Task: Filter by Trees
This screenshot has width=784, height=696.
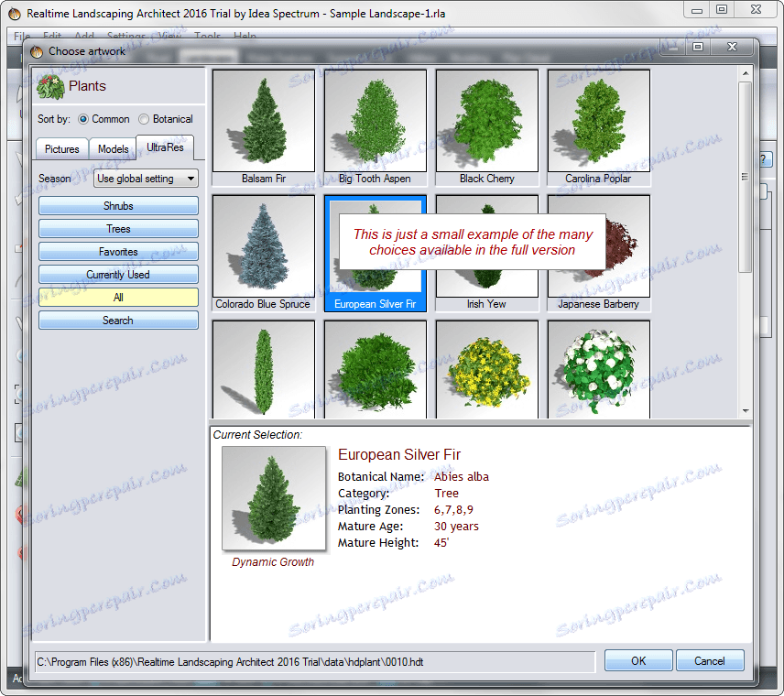Action: tap(118, 229)
